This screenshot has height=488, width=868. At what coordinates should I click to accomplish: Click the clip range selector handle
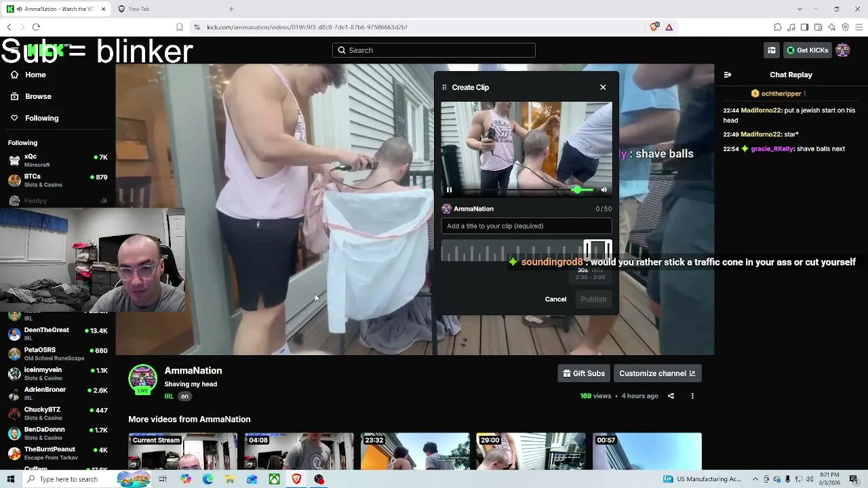pos(597,251)
